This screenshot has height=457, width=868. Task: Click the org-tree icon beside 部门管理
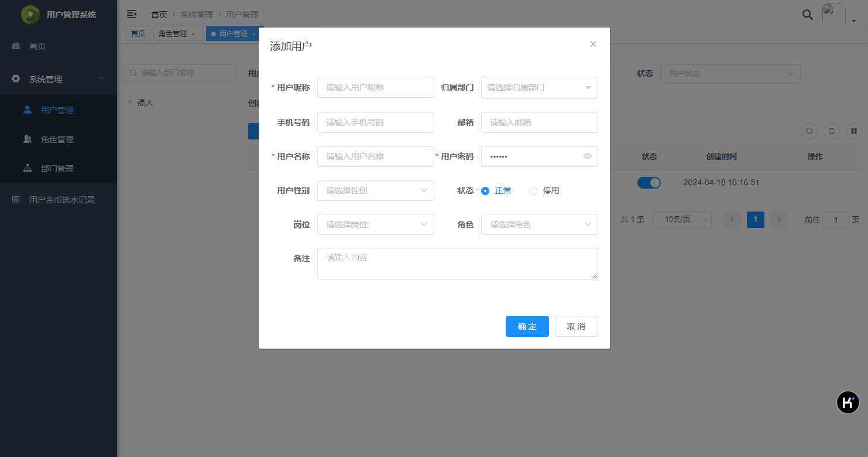[x=28, y=169]
